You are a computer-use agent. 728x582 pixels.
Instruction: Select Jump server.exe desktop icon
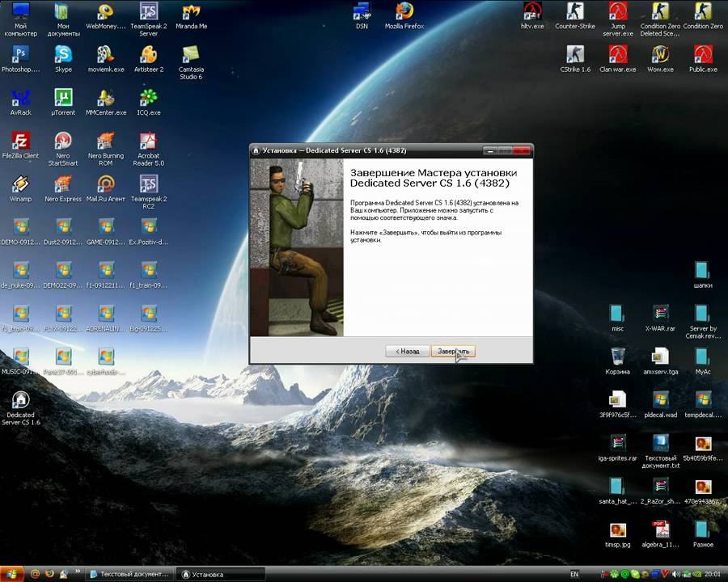(617, 19)
